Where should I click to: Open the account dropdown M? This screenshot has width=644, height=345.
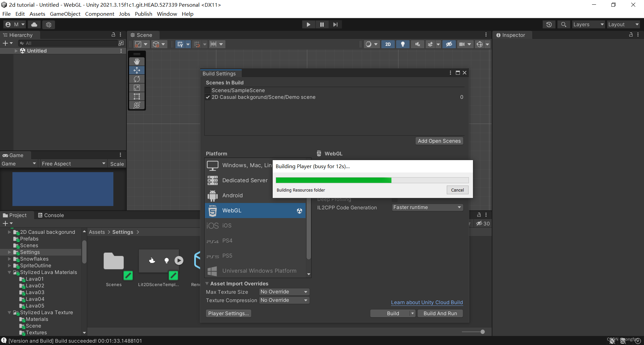point(15,24)
